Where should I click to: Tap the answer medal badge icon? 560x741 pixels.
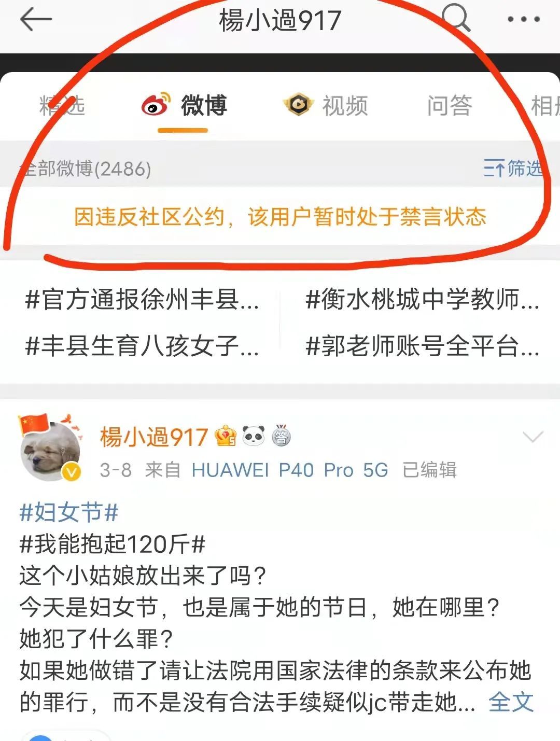[x=281, y=436]
